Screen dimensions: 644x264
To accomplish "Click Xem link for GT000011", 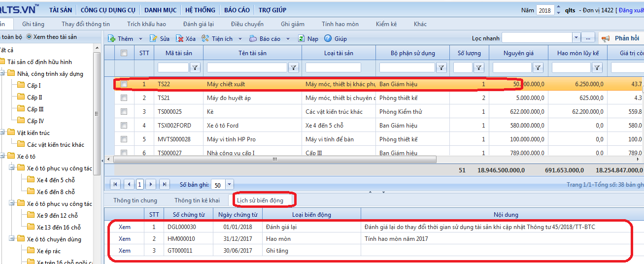I will pos(125,251).
